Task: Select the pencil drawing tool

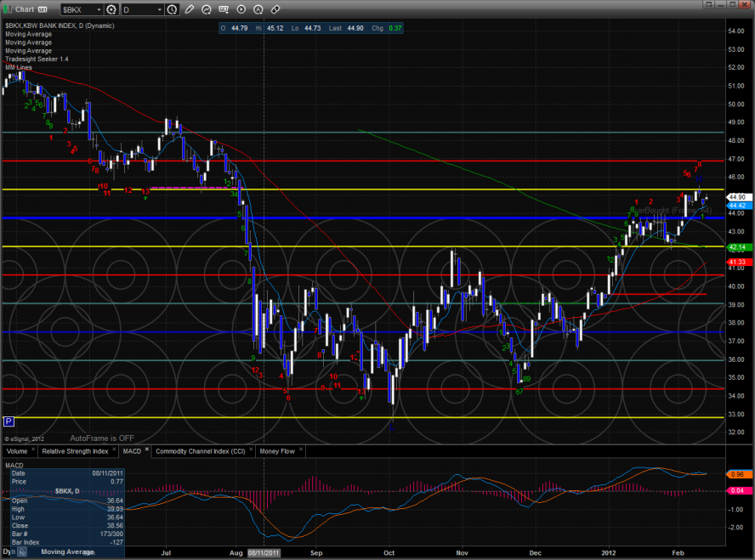Action: 190,9
